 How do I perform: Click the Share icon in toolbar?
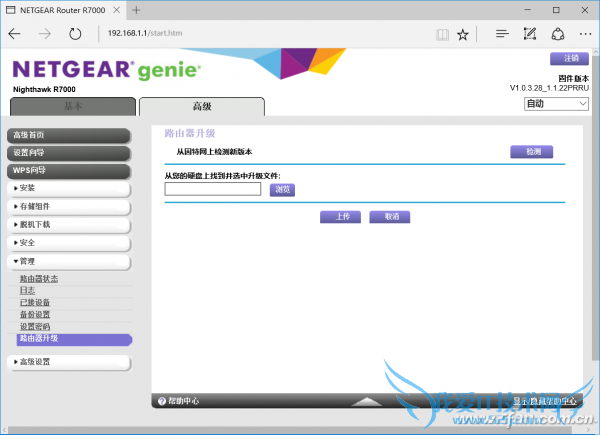click(558, 34)
